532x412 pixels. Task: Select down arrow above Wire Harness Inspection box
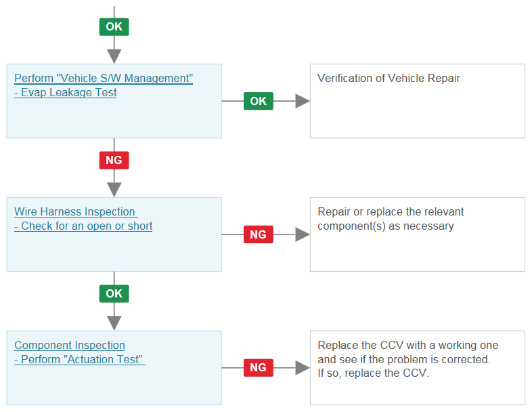pos(114,190)
